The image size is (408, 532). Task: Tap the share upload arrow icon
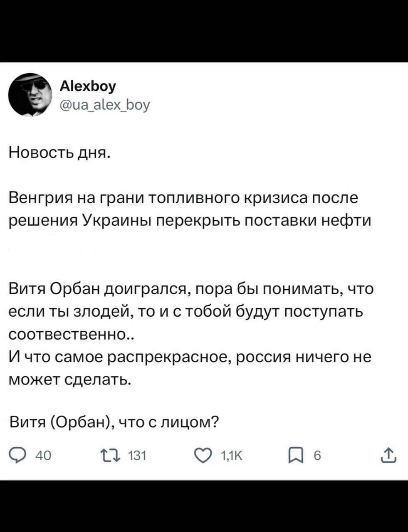coord(389,455)
